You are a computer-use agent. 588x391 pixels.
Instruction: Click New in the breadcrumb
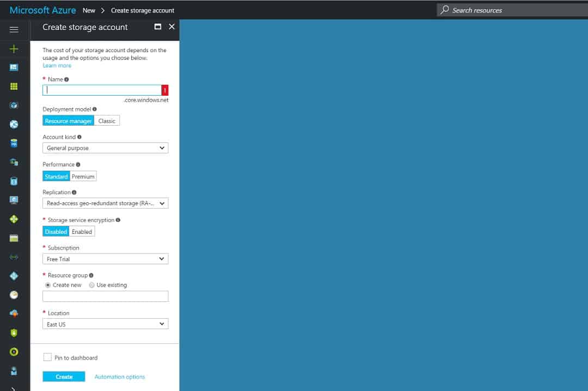click(x=89, y=10)
